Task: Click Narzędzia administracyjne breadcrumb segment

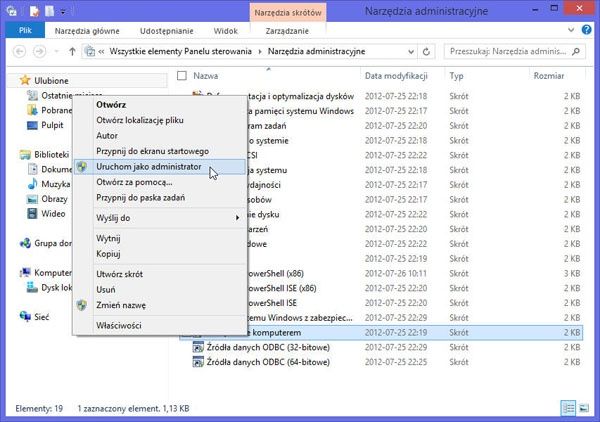Action: click(x=316, y=51)
